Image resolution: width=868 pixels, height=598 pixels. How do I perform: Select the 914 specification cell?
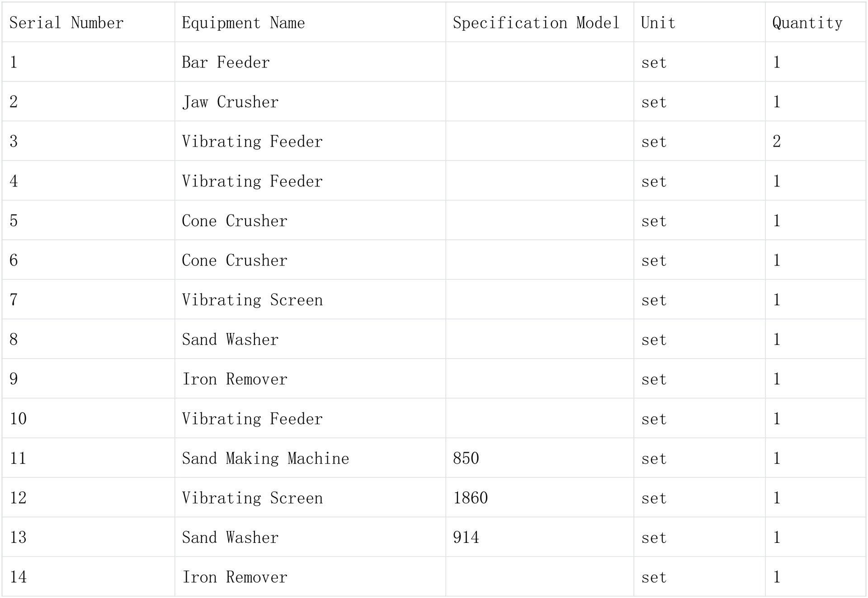coord(540,537)
